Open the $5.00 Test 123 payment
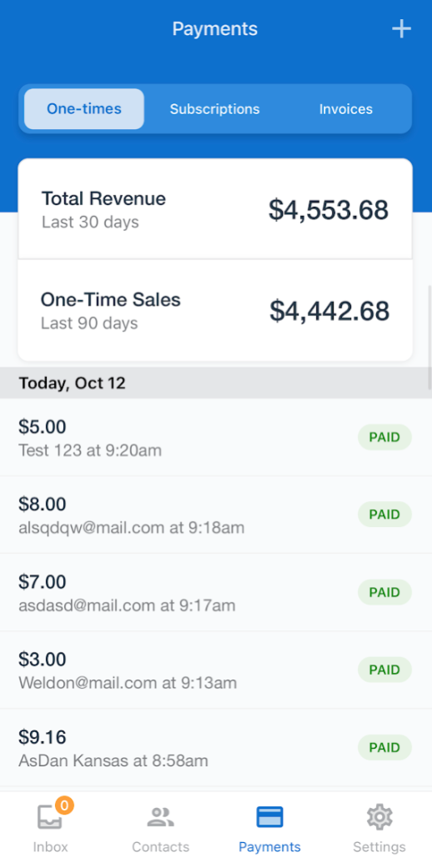The image size is (432, 868). (215, 437)
